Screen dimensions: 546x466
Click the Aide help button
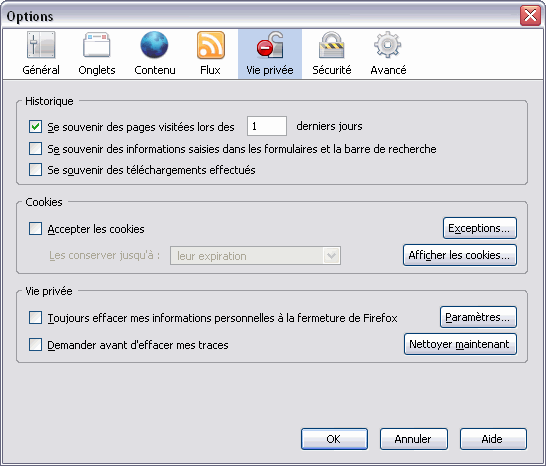click(493, 439)
